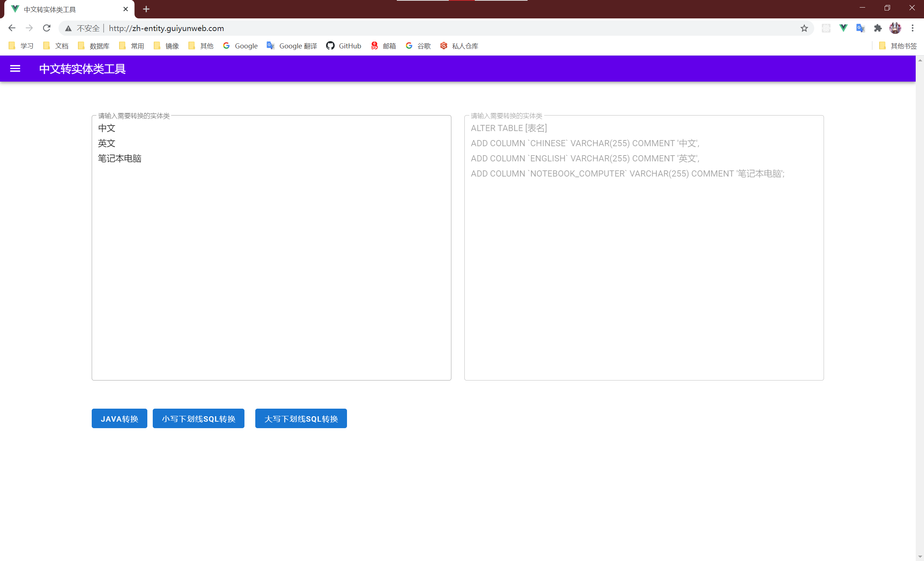Screen dimensions: 924x561
Task: Open the Google Translate extension icon
Action: tap(860, 28)
